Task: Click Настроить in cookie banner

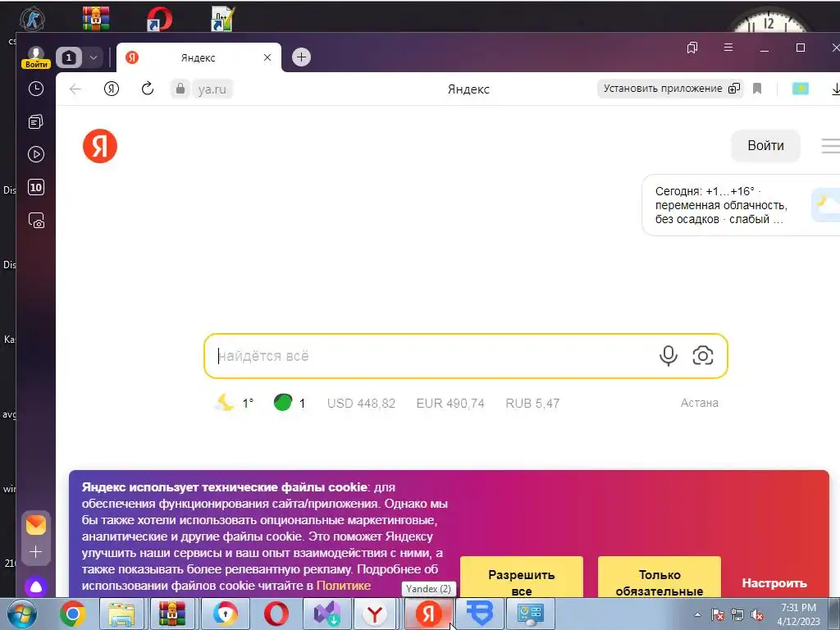Action: click(x=774, y=583)
